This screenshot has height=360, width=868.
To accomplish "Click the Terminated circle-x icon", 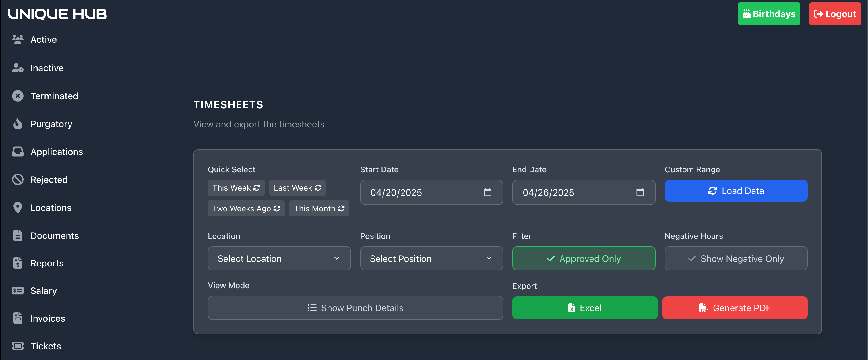I will 18,96.
